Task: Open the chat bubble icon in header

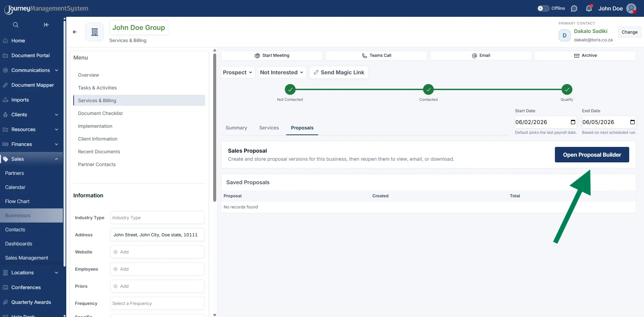Action: 574,8
